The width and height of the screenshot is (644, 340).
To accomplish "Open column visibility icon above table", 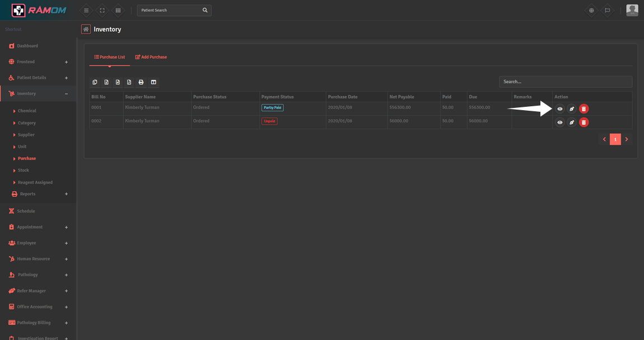I will pos(153,82).
